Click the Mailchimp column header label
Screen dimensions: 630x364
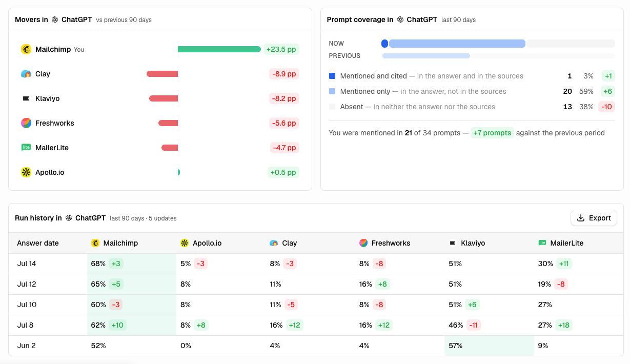click(x=120, y=243)
